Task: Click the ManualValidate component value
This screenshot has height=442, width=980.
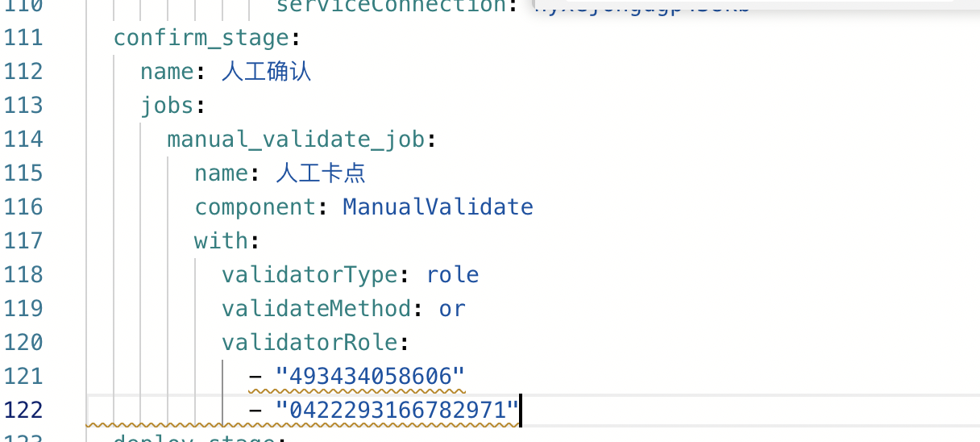Action: 438,207
